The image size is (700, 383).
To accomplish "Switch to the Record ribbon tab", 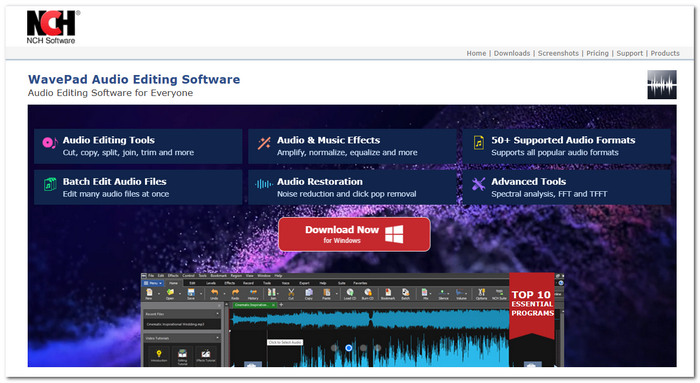I will (248, 283).
